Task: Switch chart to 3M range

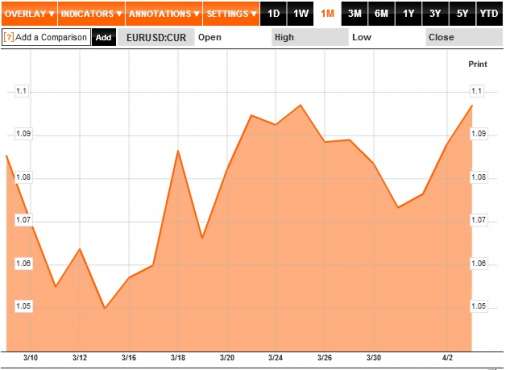Action: (354, 14)
